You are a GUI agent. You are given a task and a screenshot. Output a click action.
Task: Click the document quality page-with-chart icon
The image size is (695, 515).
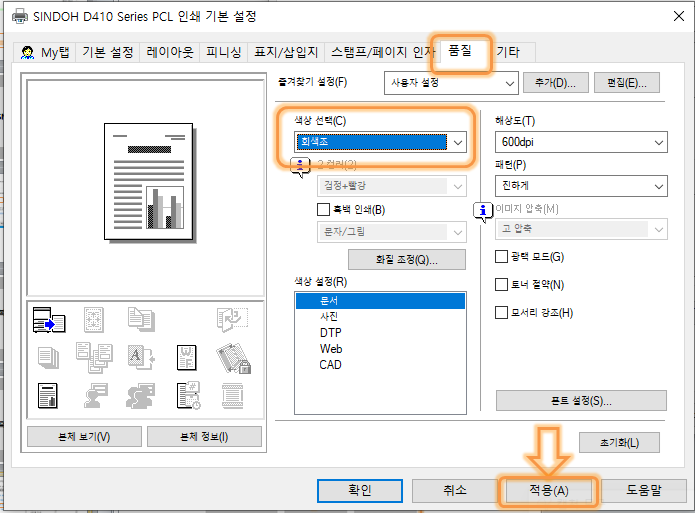(48, 396)
